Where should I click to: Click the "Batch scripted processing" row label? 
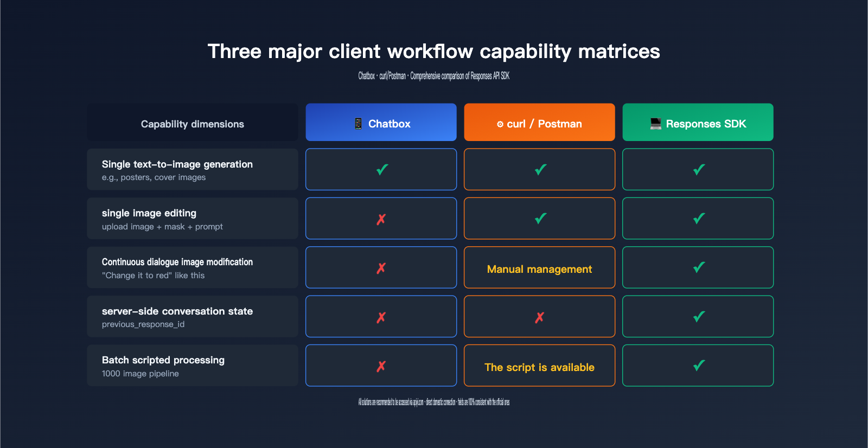[163, 360]
